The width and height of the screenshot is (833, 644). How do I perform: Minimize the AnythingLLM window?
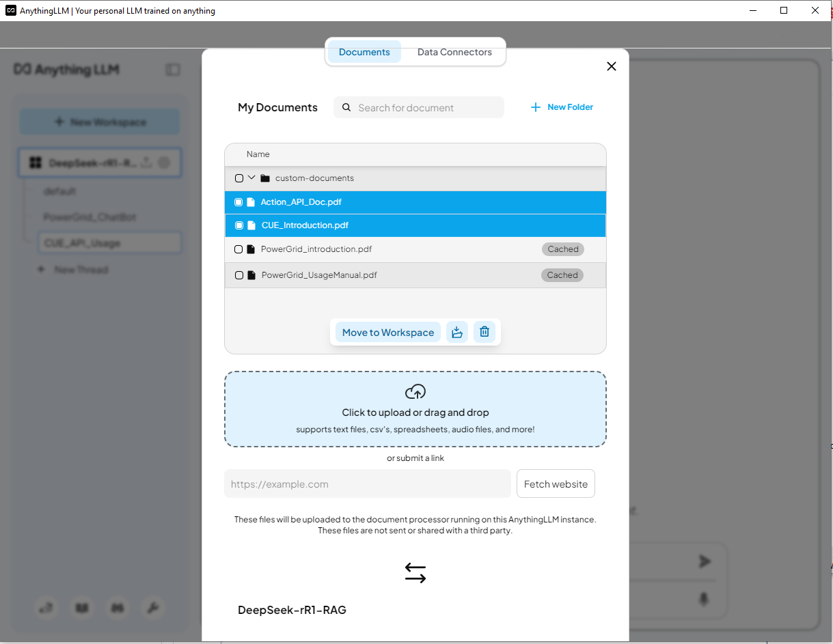[753, 10]
